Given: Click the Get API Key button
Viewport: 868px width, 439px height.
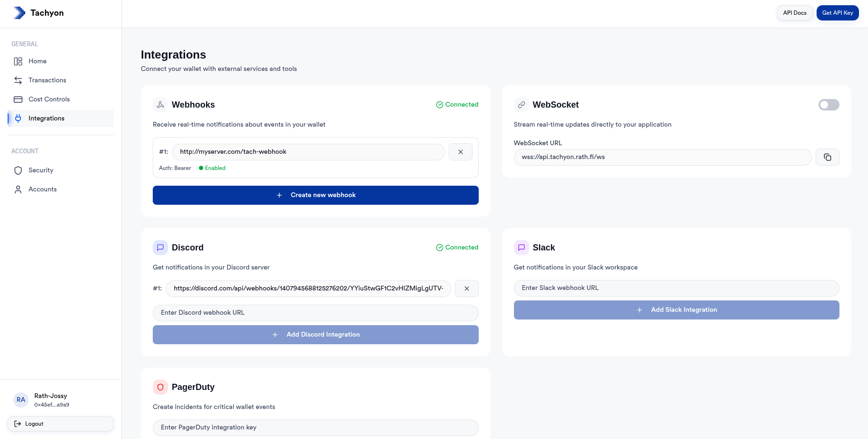Looking at the screenshot, I should point(837,13).
